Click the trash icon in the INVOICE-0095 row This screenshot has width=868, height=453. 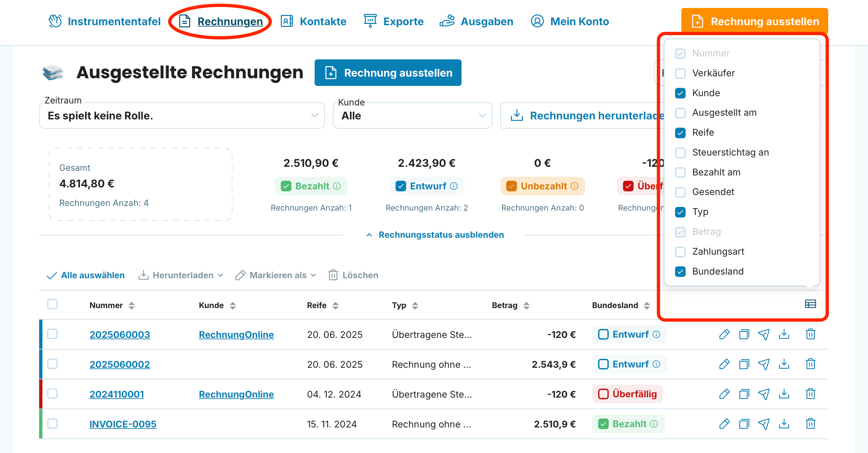(x=810, y=424)
